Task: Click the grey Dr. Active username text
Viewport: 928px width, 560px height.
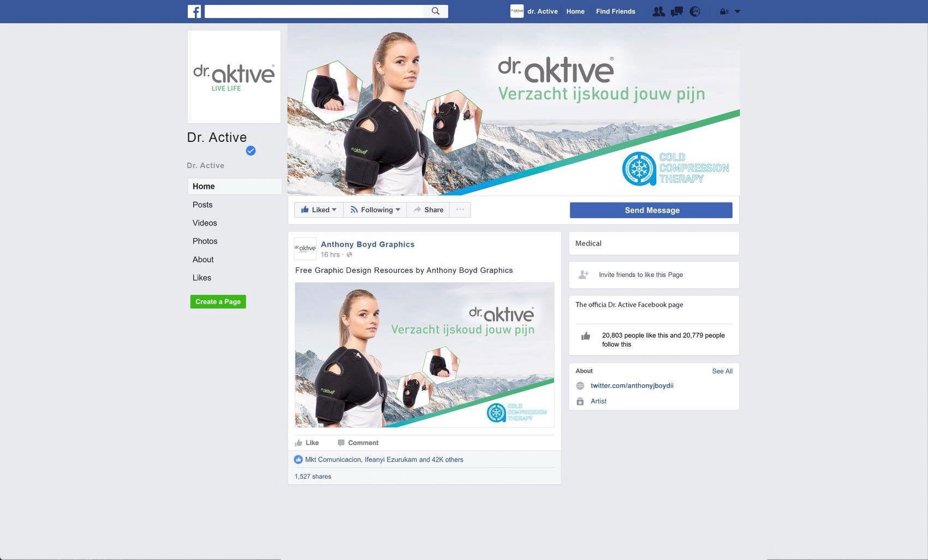Action: click(206, 165)
